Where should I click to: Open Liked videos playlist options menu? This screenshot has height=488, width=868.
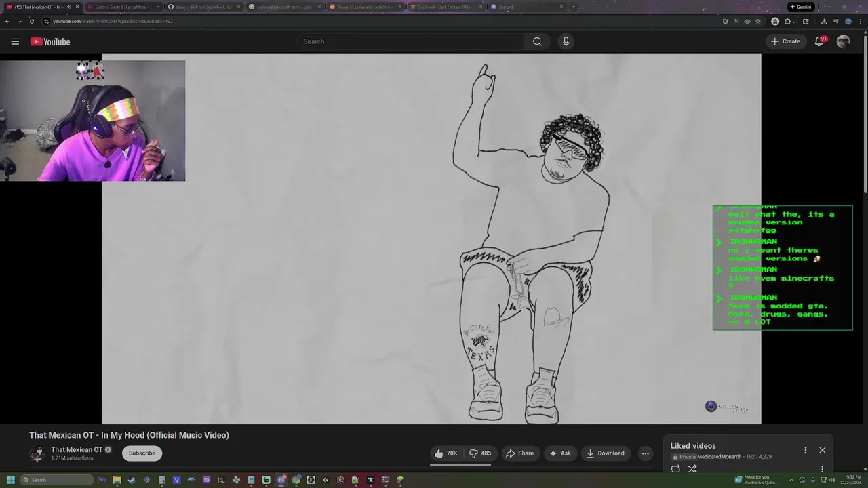click(806, 450)
